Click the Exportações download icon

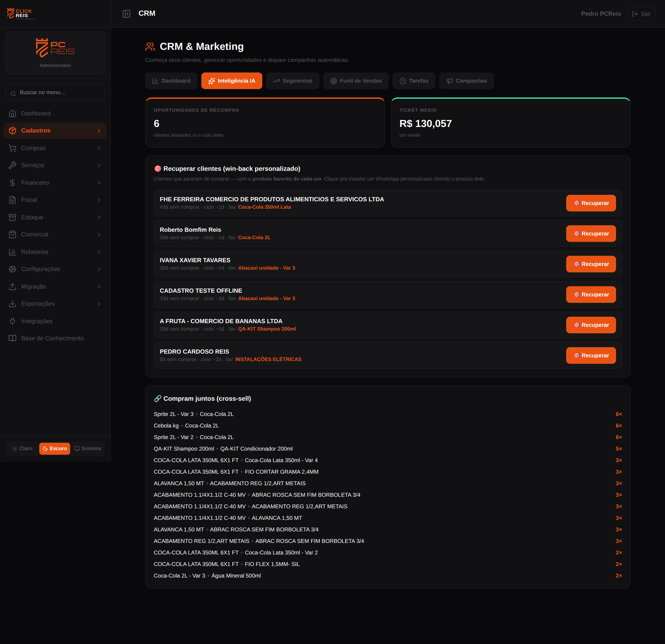pos(12,304)
